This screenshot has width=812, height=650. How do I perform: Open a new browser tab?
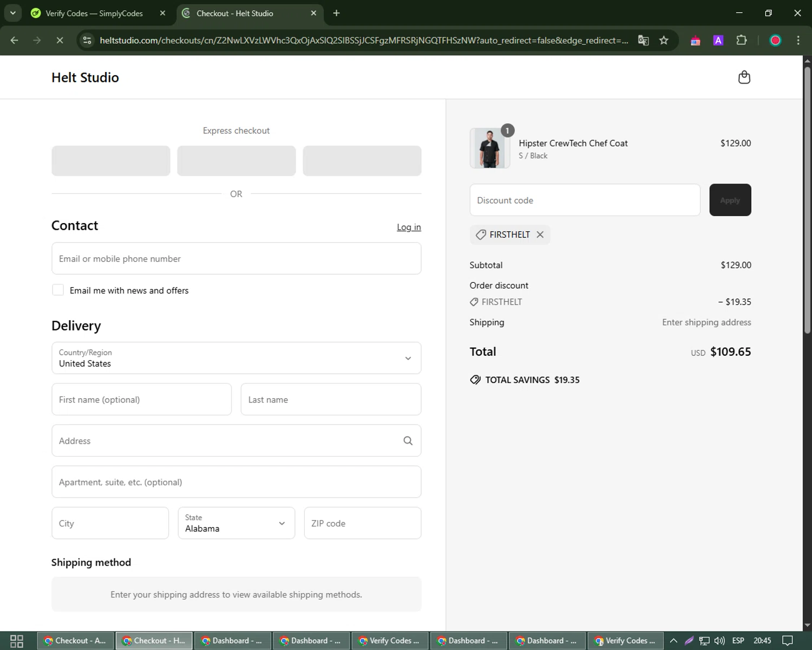336,13
